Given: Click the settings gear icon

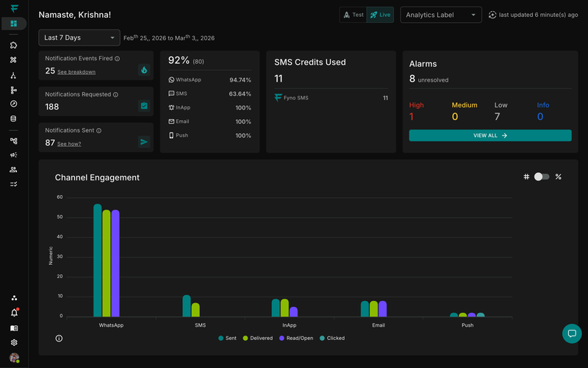Looking at the screenshot, I should pos(14,343).
